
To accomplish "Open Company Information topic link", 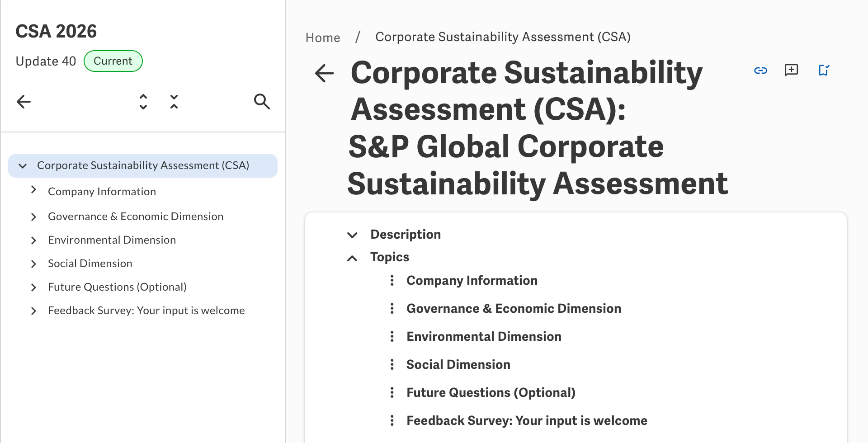I will (x=472, y=281).
